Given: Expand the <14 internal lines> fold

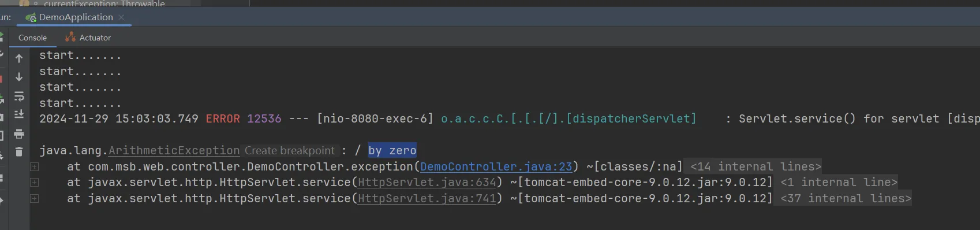Looking at the screenshot, I should (755, 167).
